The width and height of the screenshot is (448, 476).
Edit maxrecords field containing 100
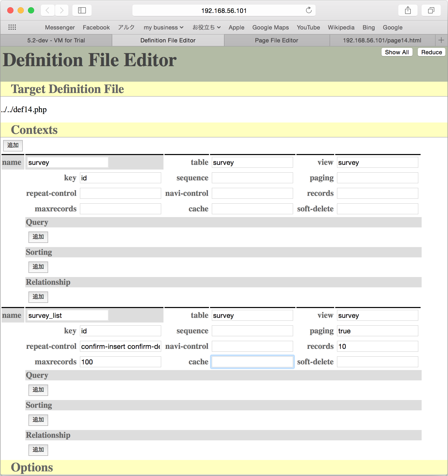pyautogui.click(x=120, y=362)
